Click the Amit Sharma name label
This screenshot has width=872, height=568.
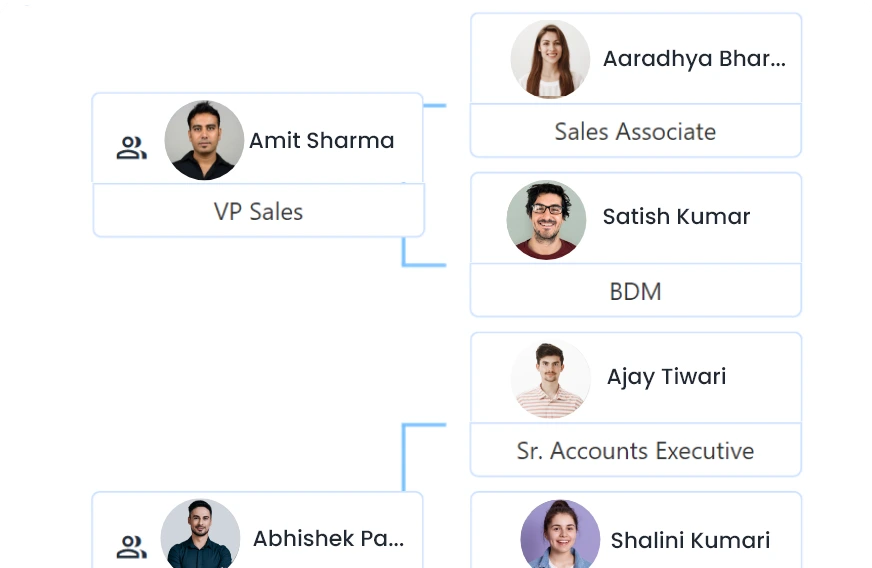[x=321, y=141]
